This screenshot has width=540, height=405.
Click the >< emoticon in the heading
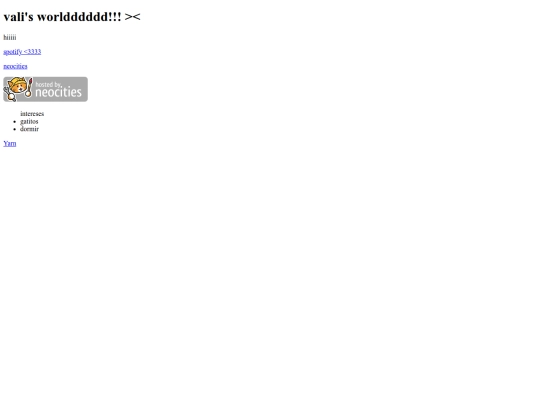click(x=133, y=17)
